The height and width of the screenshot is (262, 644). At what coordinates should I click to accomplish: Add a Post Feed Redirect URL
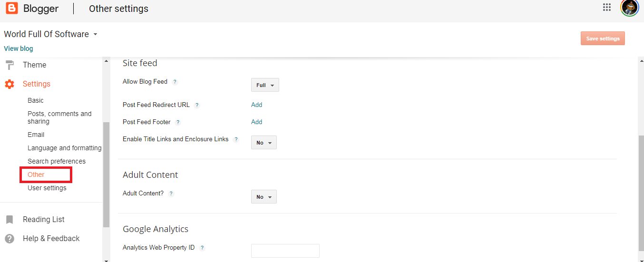[257, 105]
